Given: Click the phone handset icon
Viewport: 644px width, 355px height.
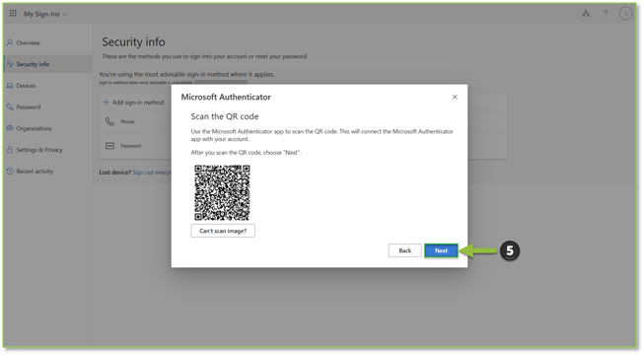Looking at the screenshot, I should tap(109, 121).
